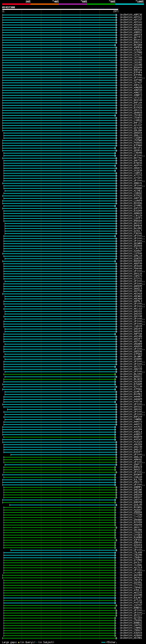146x644 pixels.
Task: Select the UniRef100_Q4Y410 label
Action: [131, 578]
